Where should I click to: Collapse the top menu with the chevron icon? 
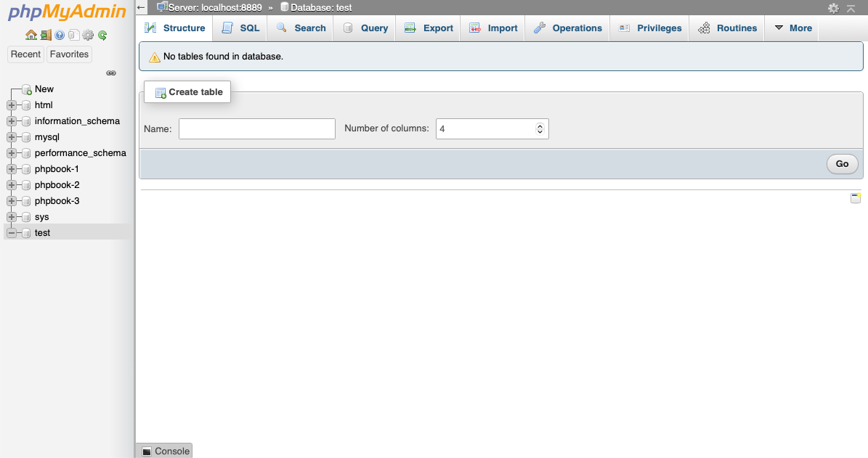[x=851, y=7]
